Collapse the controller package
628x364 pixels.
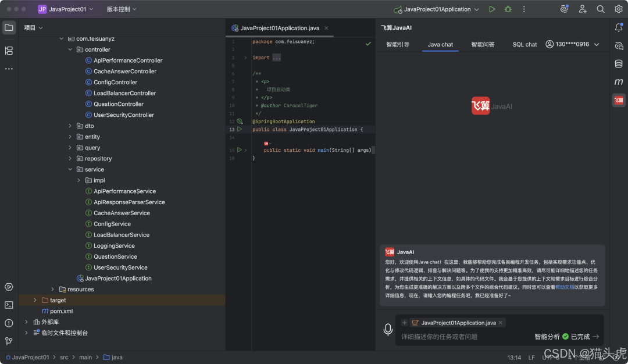70,49
